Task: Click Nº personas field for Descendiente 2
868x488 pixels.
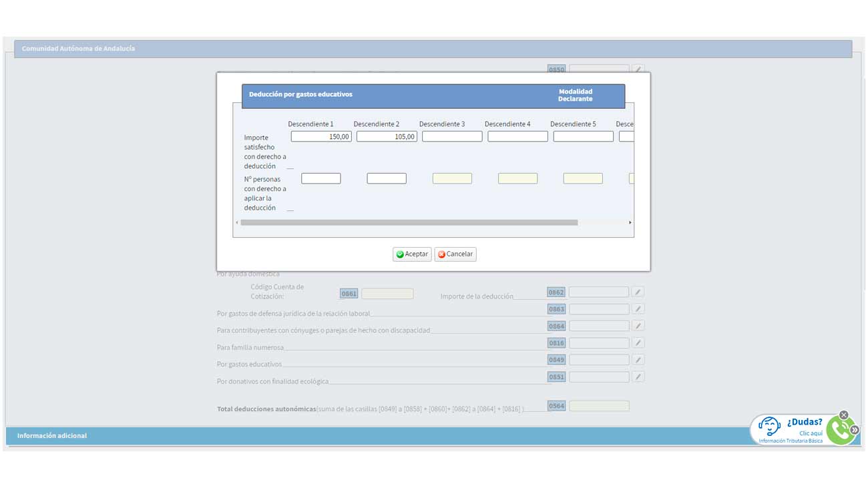Action: click(387, 178)
